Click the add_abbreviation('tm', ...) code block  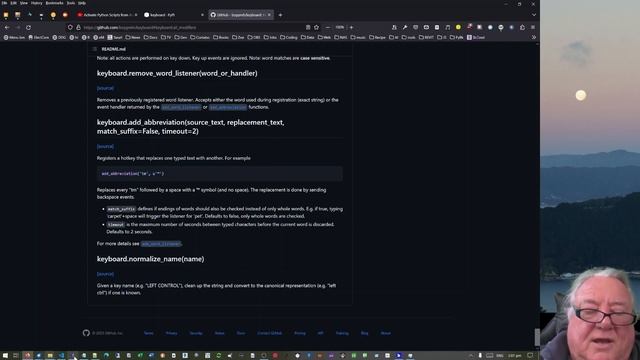coord(220,173)
